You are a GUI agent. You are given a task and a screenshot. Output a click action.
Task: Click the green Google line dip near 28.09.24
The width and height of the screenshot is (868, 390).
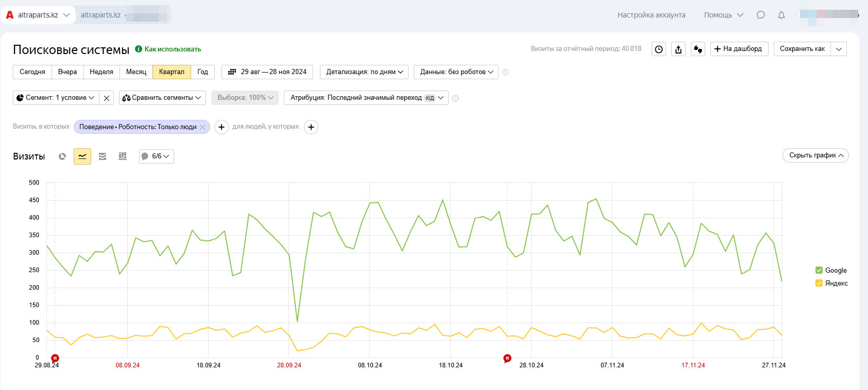tap(297, 321)
